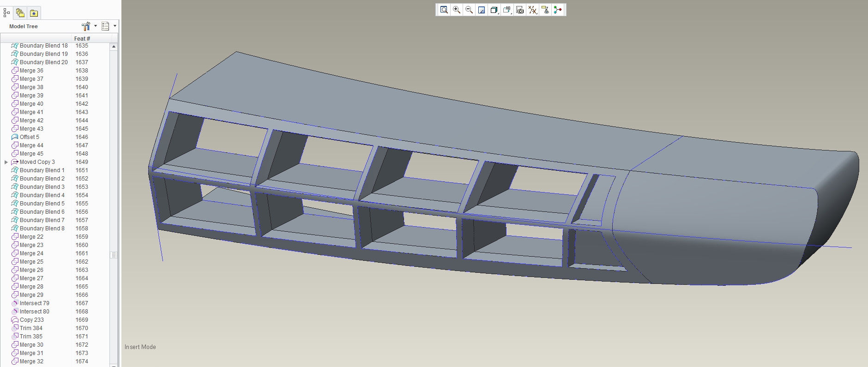Select the Merge 45 feature

(31, 154)
